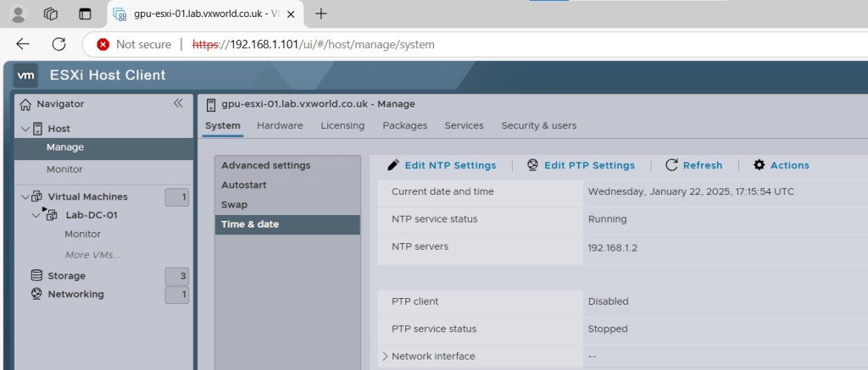Collapse the Virtual Machines tree node
Viewport: 868px width, 370px height.
tap(25, 196)
